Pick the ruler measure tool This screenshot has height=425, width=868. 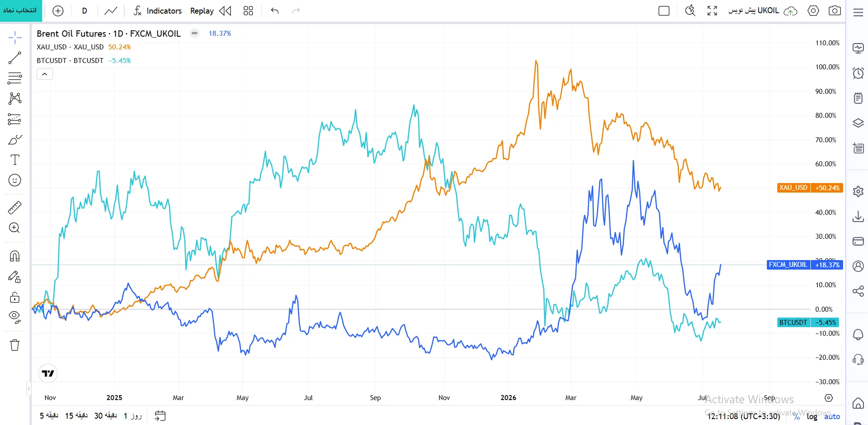[15, 208]
